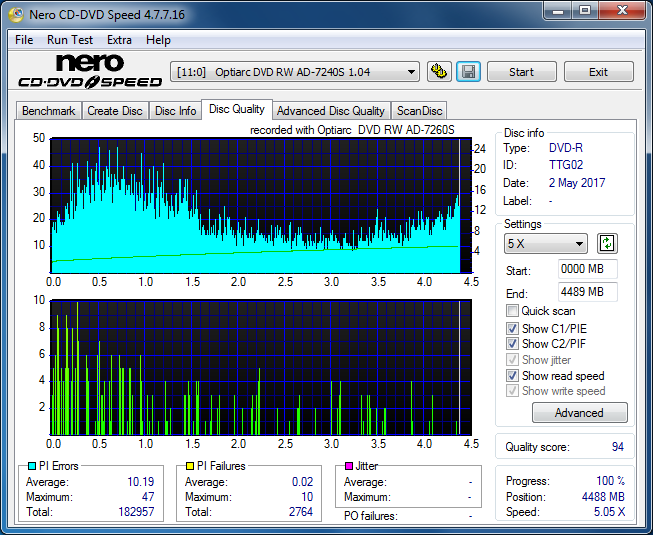The image size is (653, 535).
Task: Toggle the Show C2/PIF checkbox
Action: click(x=512, y=343)
